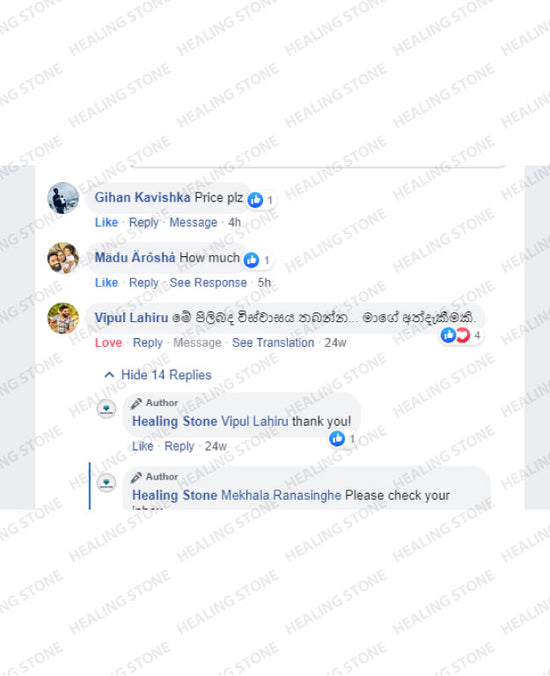The height and width of the screenshot is (676, 550).
Task: Like Gihan Kavishka's comment
Action: coord(106,222)
